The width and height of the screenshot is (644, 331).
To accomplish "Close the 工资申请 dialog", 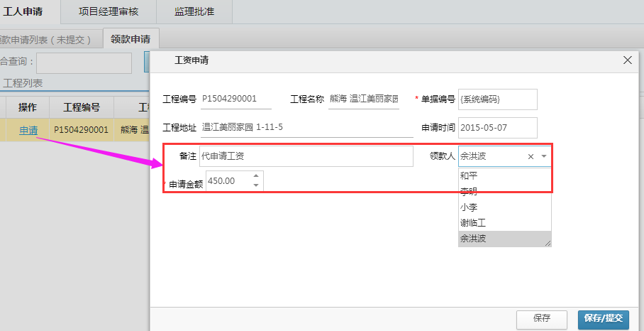I will pyautogui.click(x=627, y=61).
